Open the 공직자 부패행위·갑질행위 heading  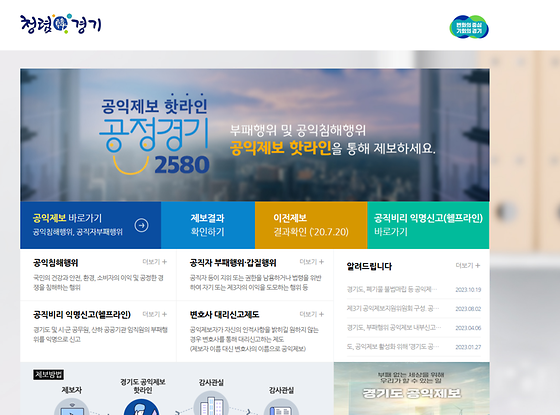[233, 263]
